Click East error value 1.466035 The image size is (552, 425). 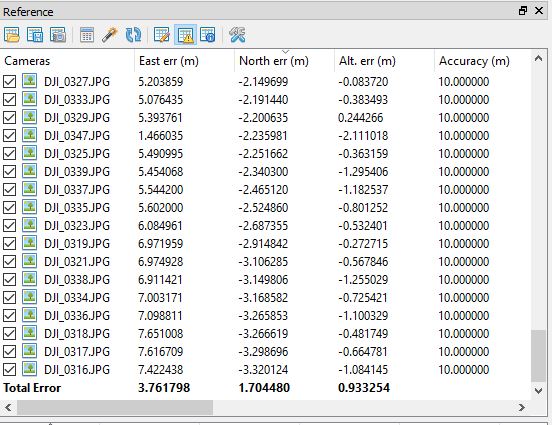[x=161, y=136]
